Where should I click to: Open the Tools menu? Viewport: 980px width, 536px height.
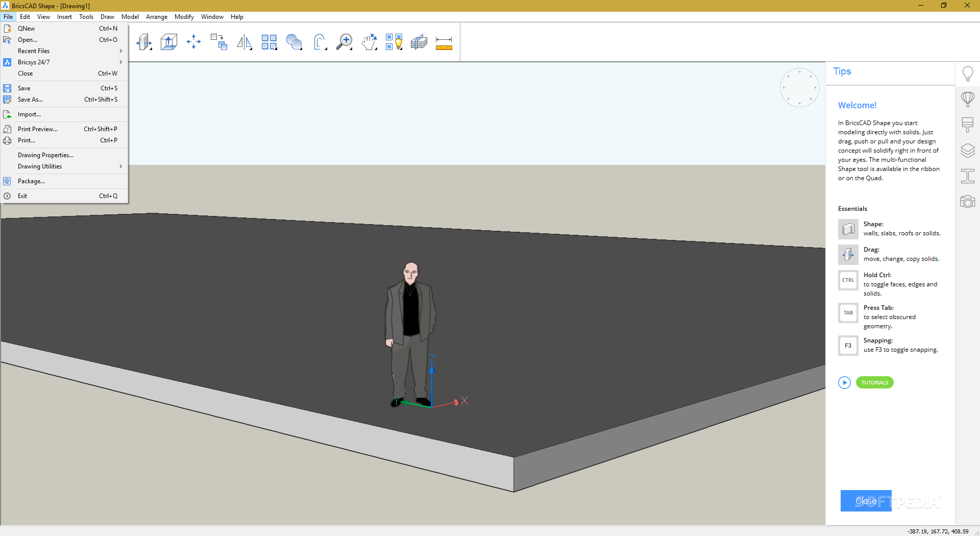(x=86, y=17)
